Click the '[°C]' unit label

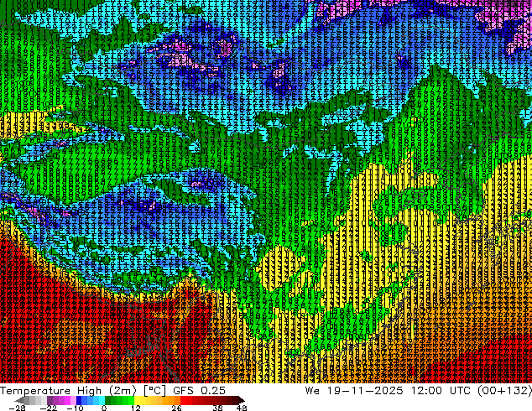click(154, 391)
